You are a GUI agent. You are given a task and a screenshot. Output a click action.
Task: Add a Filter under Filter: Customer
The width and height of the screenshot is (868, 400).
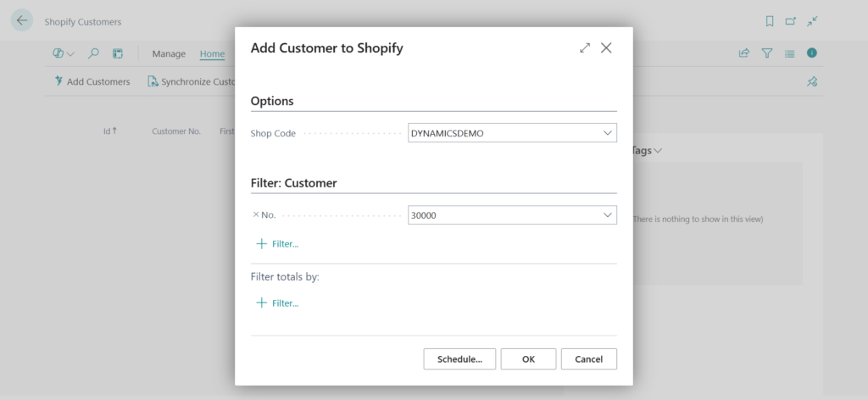(277, 244)
